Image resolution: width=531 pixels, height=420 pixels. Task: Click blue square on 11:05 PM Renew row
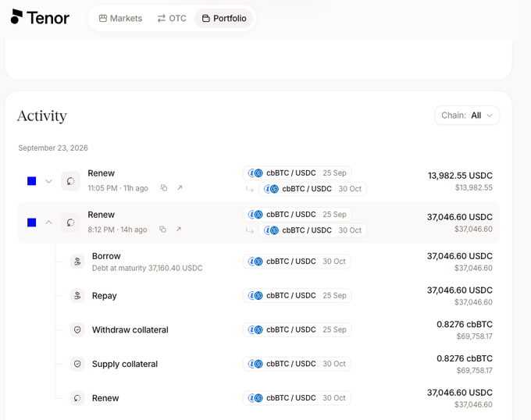click(x=31, y=181)
